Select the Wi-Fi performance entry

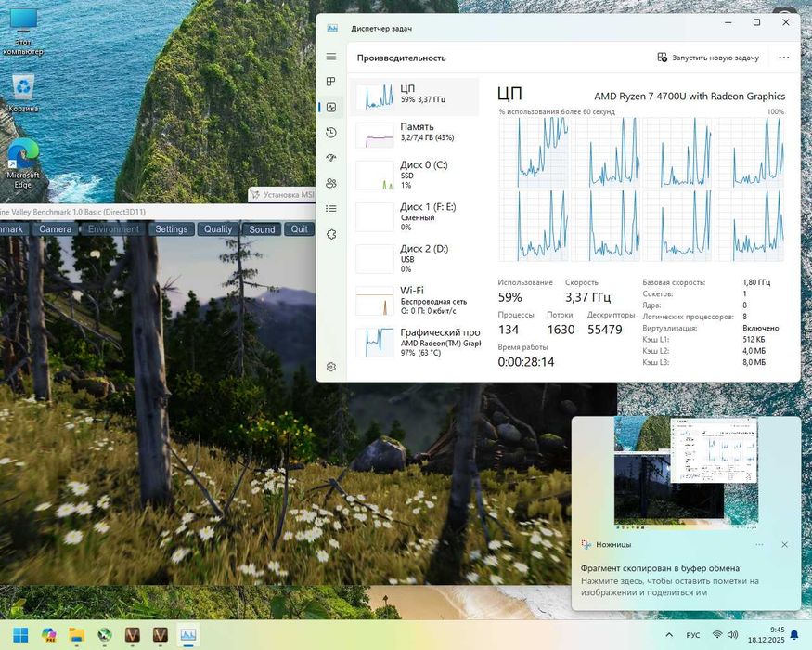[415, 301]
